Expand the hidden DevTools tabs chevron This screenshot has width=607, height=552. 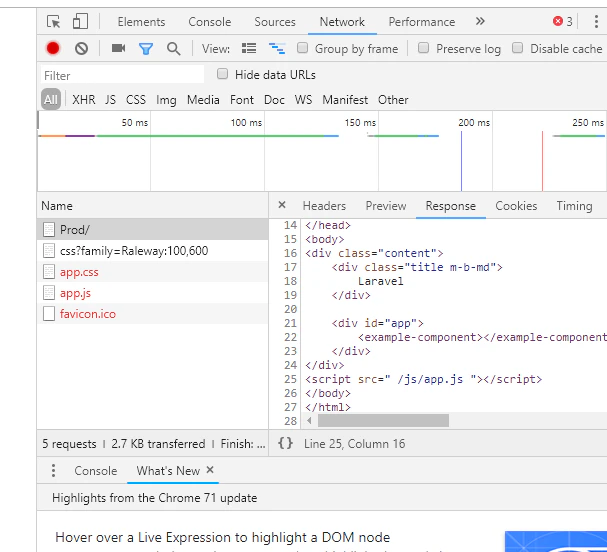coord(480,21)
